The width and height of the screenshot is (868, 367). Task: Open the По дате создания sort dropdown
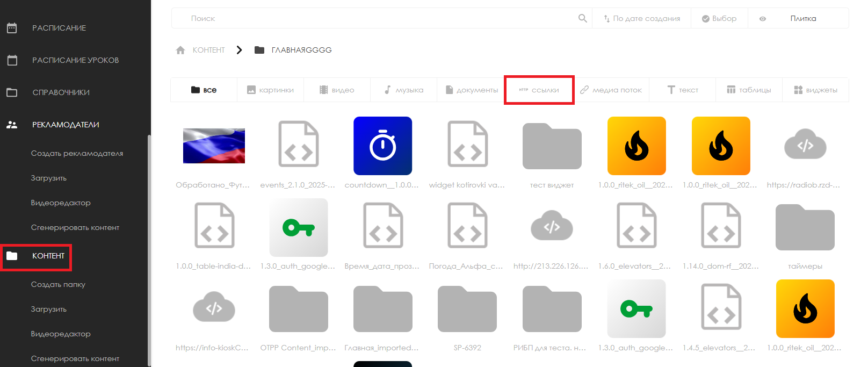pos(641,18)
